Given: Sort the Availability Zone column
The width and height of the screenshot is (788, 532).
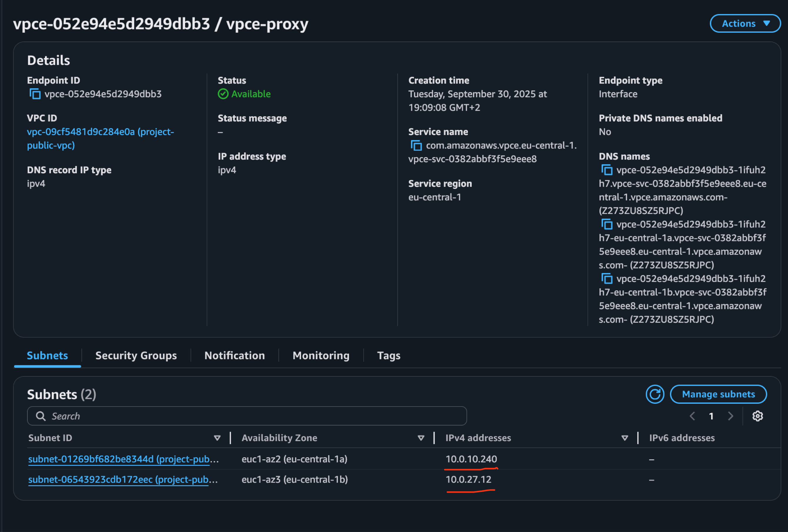Looking at the screenshot, I should coord(421,438).
